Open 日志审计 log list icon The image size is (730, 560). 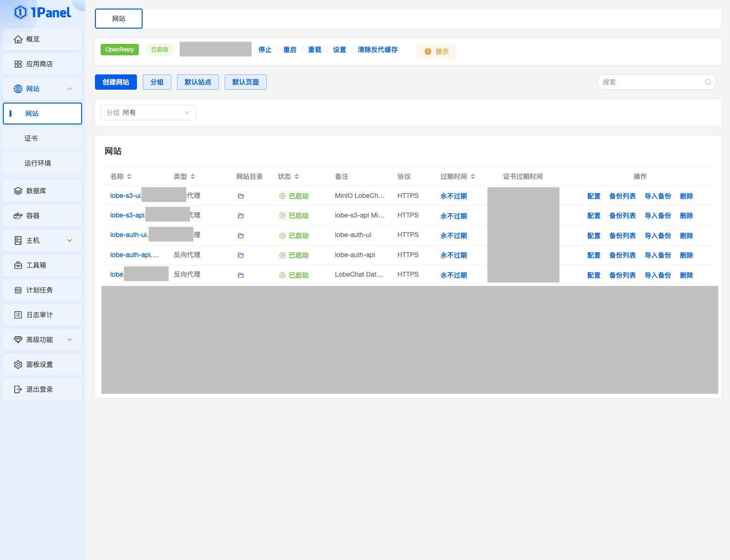click(x=18, y=315)
